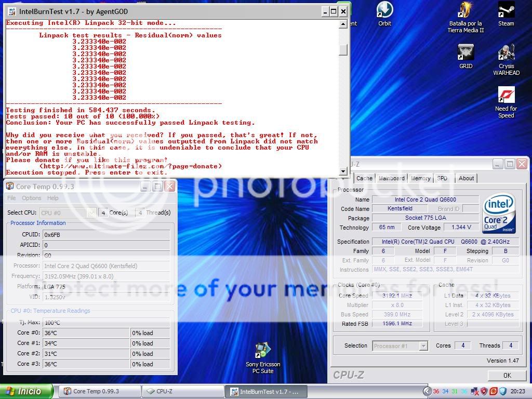The height and width of the screenshot is (399, 532).
Task: Click the tray temperature reading 34 in blue
Action: click(445, 391)
